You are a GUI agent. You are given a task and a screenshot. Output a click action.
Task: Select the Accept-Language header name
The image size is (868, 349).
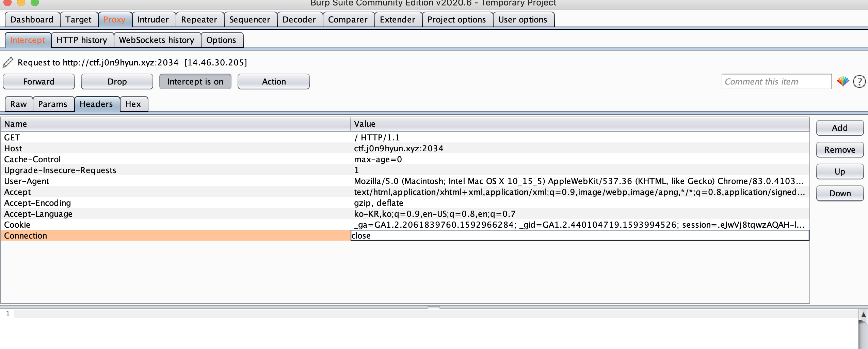point(38,214)
